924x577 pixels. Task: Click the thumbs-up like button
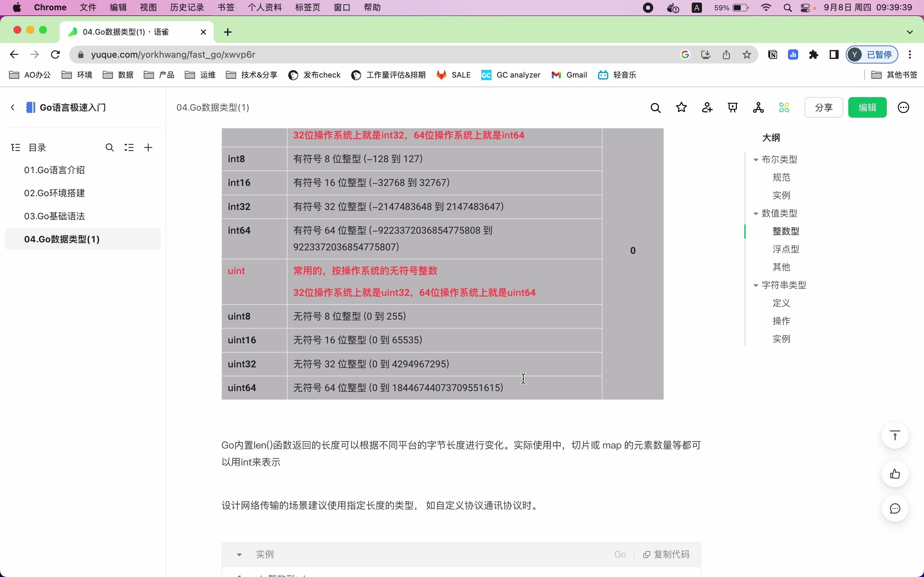point(894,474)
